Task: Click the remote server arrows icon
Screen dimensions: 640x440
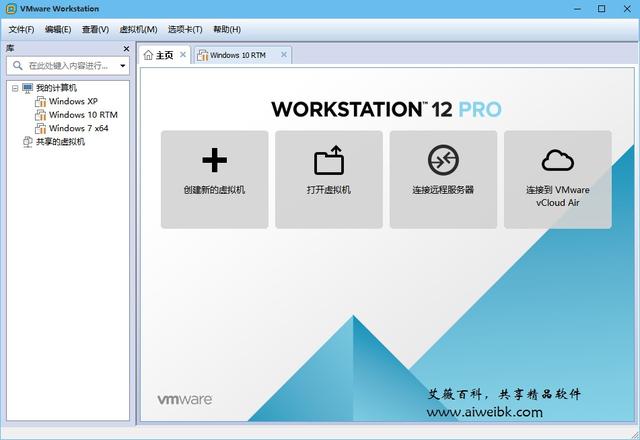Action: tap(443, 160)
